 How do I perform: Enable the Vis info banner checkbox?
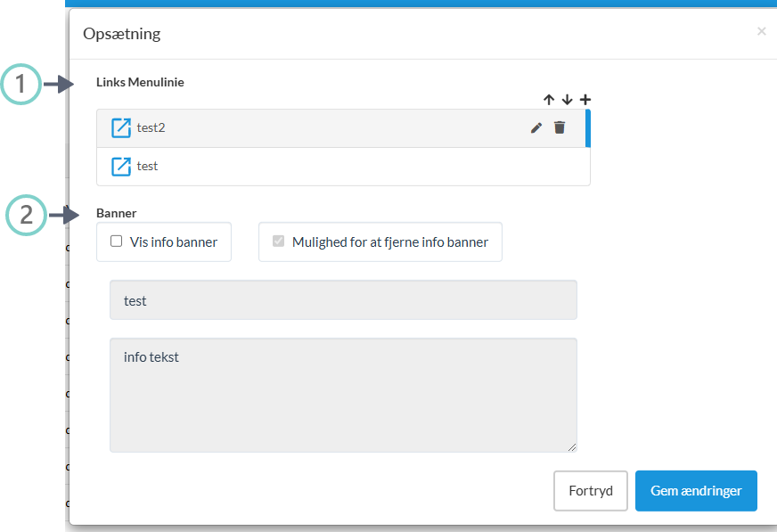coord(116,241)
